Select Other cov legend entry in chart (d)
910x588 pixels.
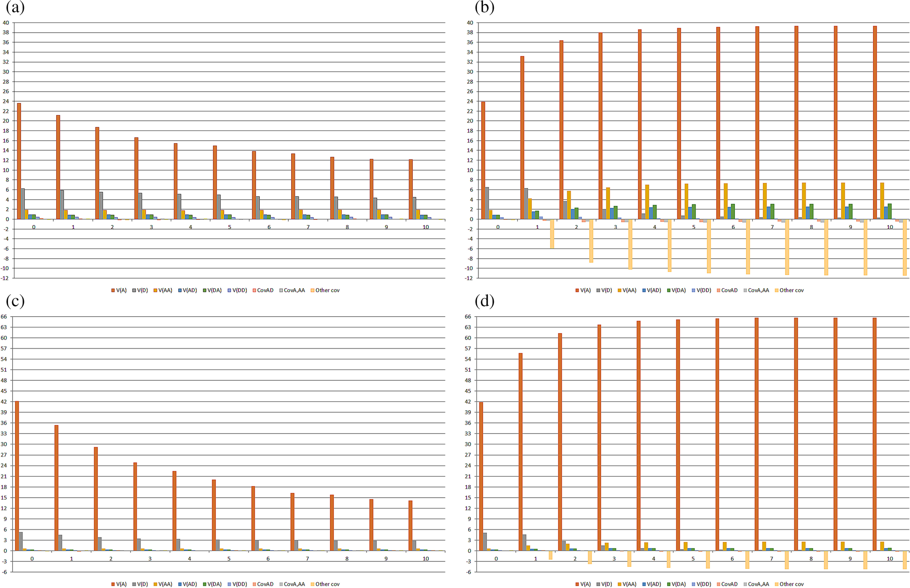789,584
